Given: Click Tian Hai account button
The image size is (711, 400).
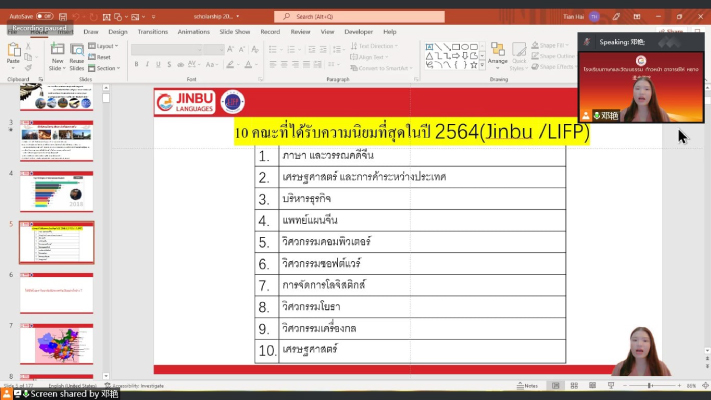Looking at the screenshot, I should (581, 17).
